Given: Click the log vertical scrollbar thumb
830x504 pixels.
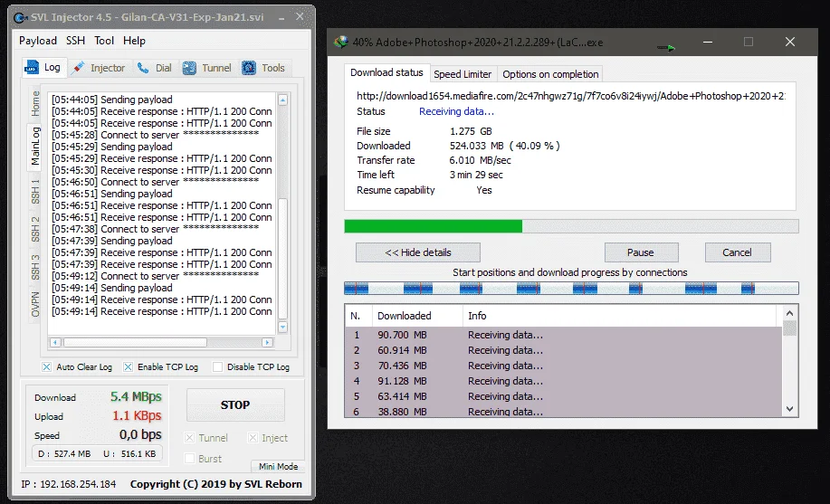Looking at the screenshot, I should pyautogui.click(x=282, y=259).
